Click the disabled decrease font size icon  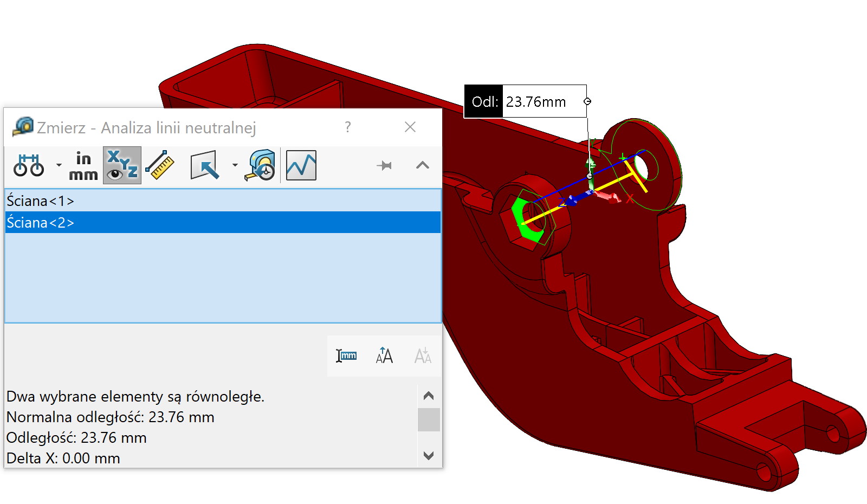coord(423,355)
